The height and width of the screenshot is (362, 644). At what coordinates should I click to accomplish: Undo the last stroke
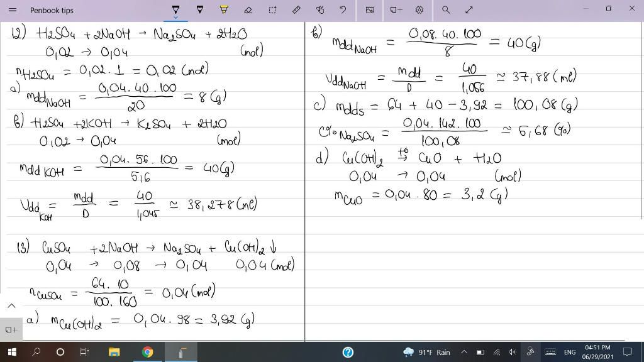pyautogui.click(x=343, y=10)
